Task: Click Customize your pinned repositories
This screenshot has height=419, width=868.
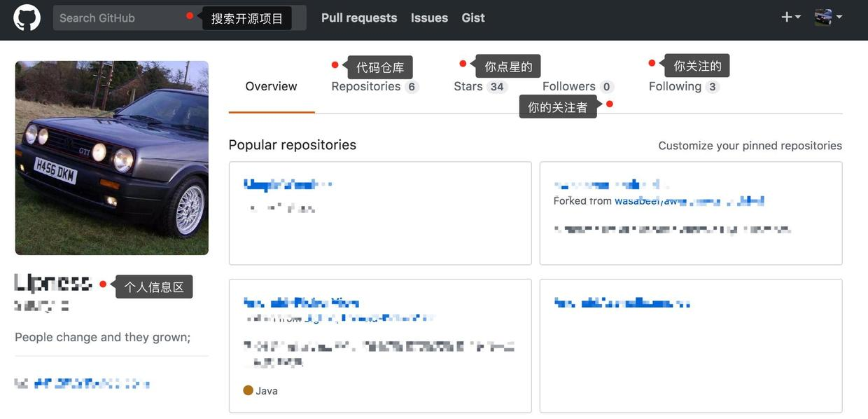Action: coord(750,145)
